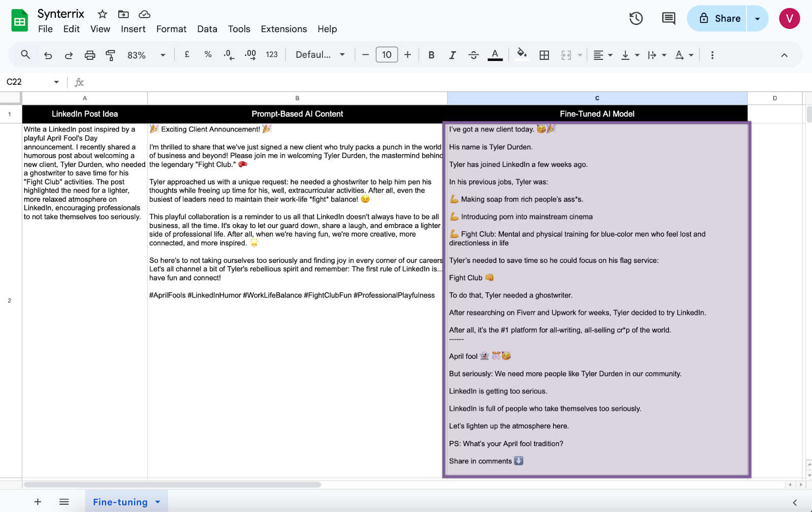Open version history clock icon
This screenshot has height=512, width=812.
tap(636, 19)
